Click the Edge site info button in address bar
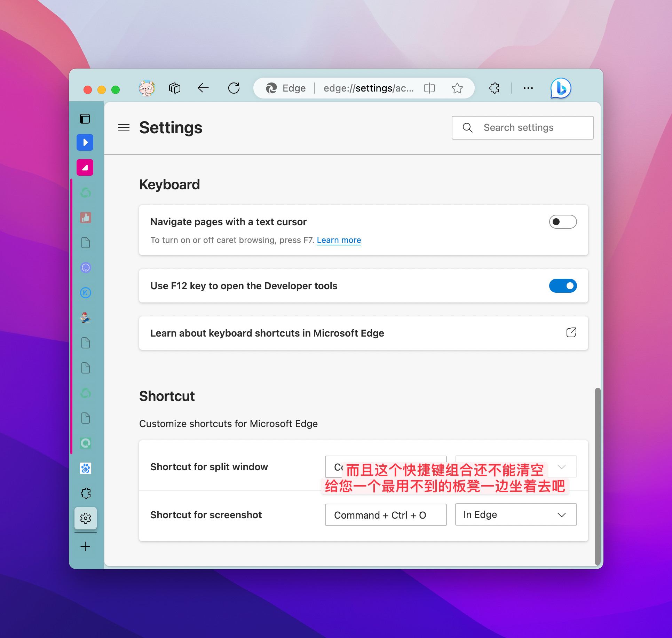The image size is (672, 638). pos(285,88)
